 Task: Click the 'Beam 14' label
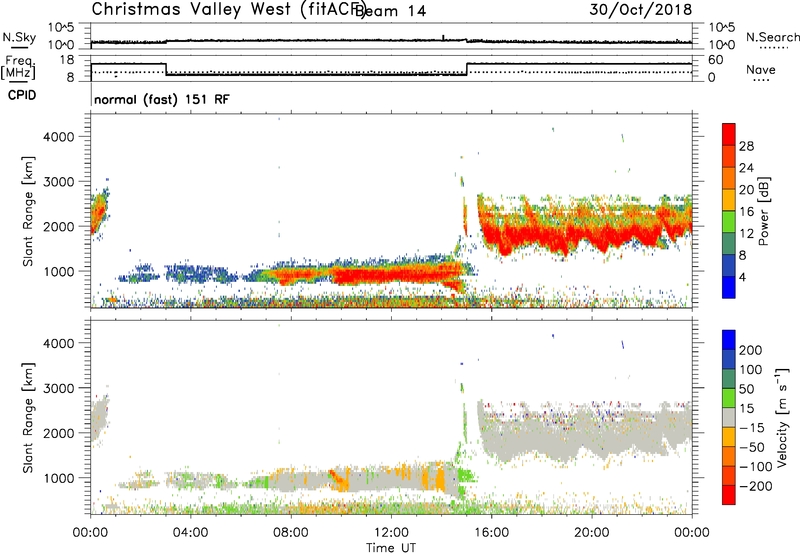tap(390, 11)
